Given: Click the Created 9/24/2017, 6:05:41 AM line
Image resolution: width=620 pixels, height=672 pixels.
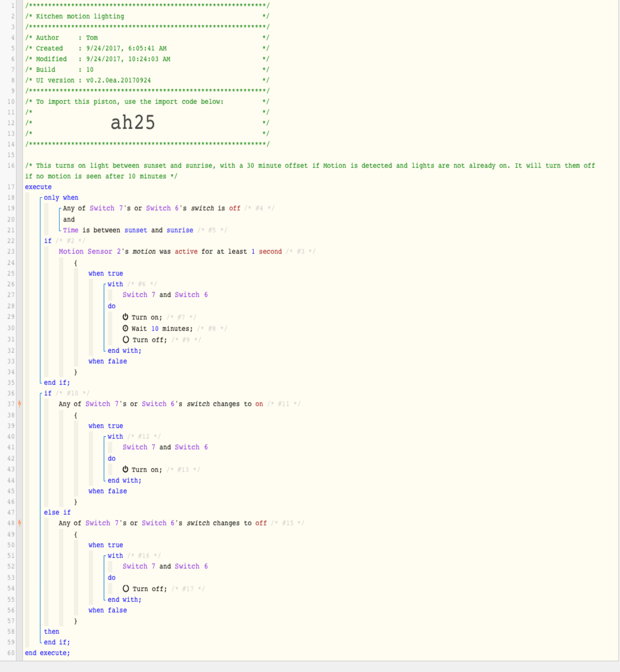Looking at the screenshot, I should pyautogui.click(x=147, y=48).
